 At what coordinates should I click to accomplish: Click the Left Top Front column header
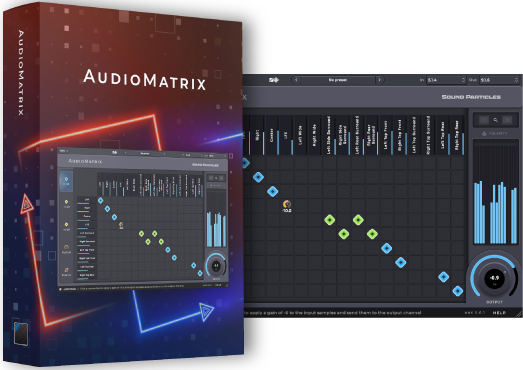pos(386,135)
